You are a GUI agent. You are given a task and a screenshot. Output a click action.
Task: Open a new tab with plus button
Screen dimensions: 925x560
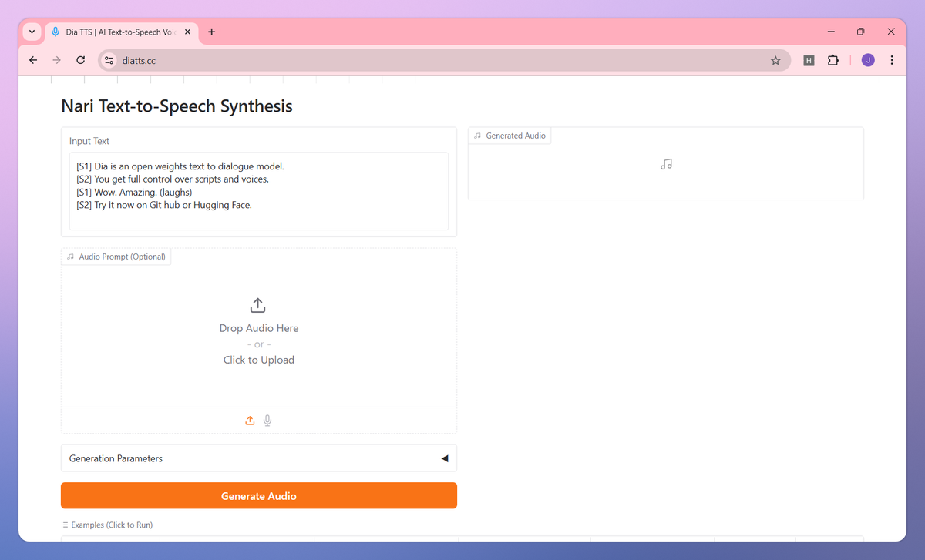click(x=212, y=32)
